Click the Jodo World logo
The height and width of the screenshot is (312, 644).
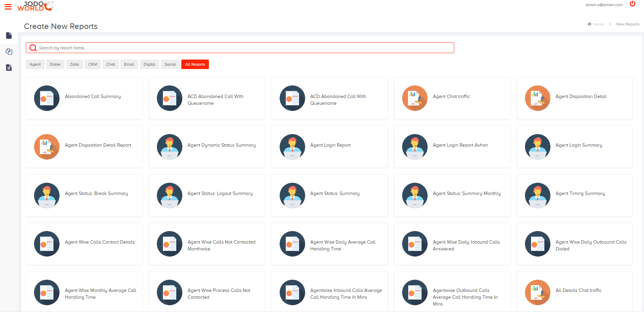35,6
